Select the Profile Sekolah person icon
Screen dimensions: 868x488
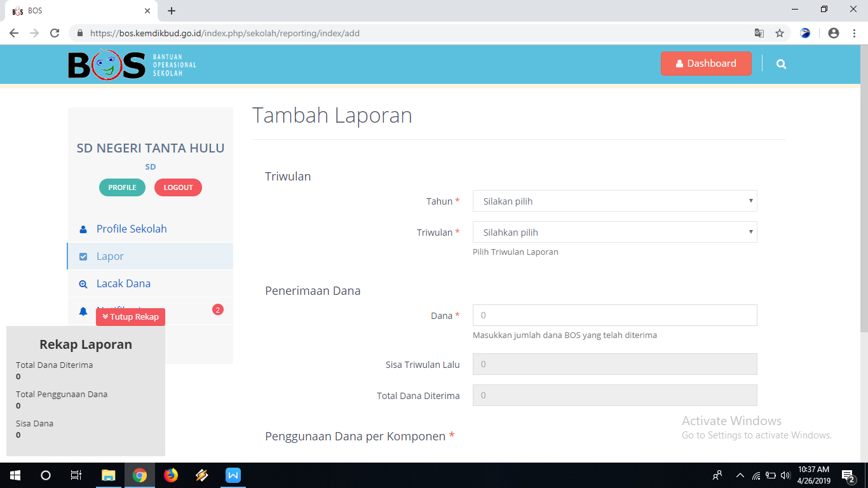click(x=83, y=229)
